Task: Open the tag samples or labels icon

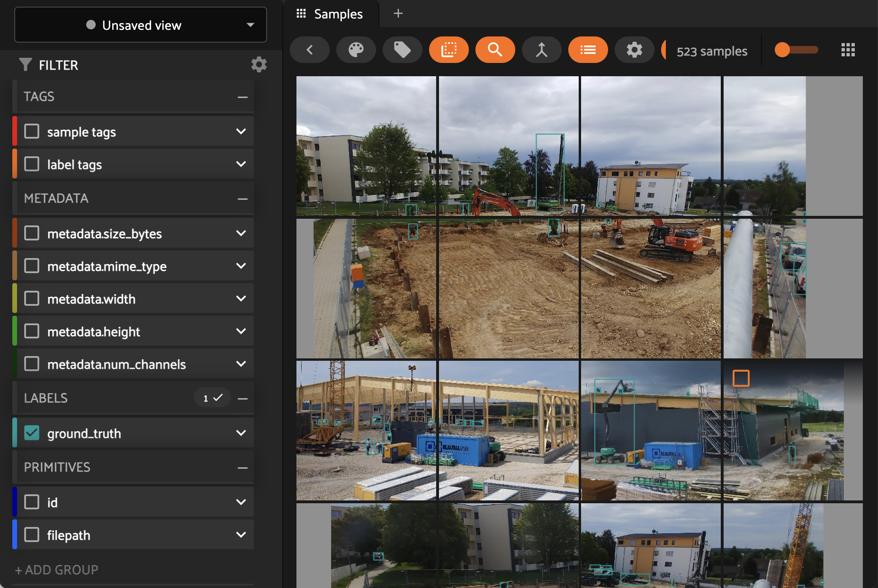Action: pos(402,50)
